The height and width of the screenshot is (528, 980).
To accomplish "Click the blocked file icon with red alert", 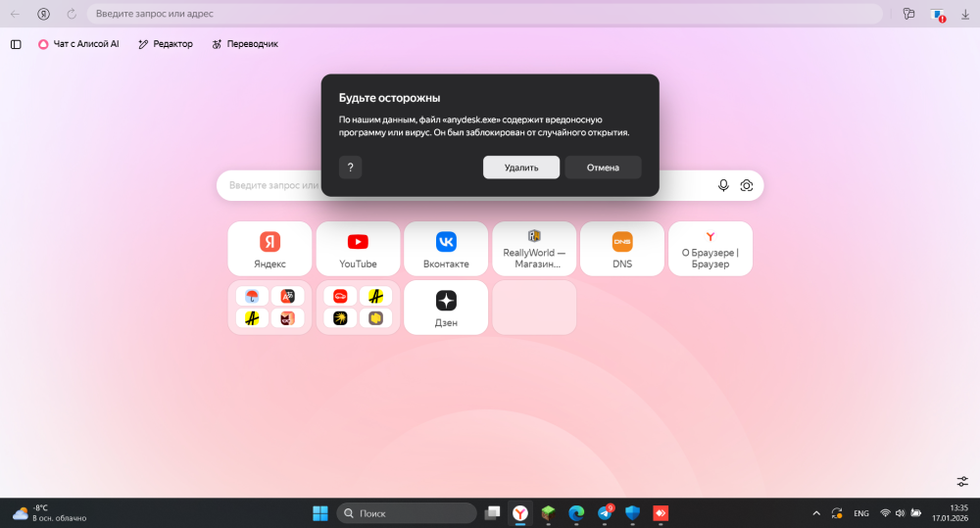I will point(938,15).
